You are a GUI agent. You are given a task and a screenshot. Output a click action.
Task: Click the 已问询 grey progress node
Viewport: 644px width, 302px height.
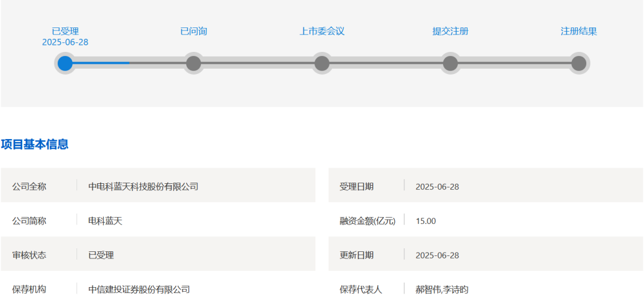[193, 63]
